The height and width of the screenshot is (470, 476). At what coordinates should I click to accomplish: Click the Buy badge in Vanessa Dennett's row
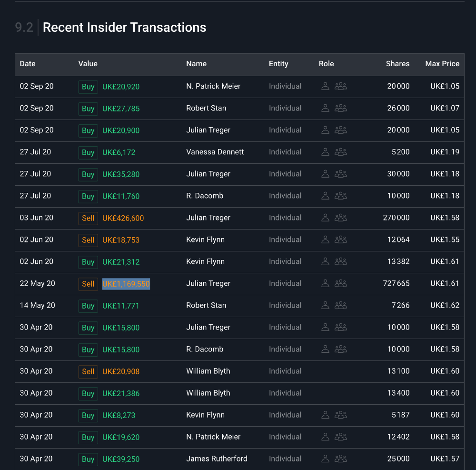(88, 152)
